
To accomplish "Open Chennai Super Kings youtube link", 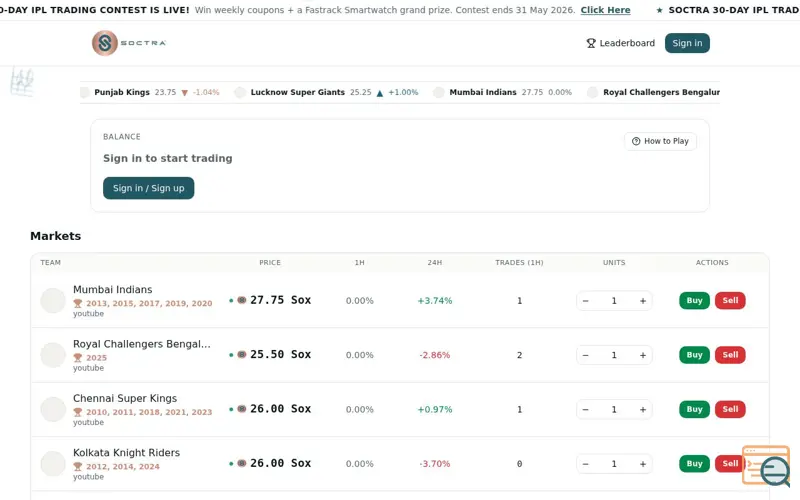I will (x=88, y=422).
